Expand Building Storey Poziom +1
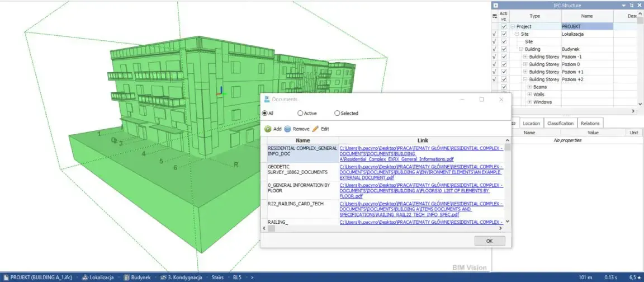 tap(525, 72)
